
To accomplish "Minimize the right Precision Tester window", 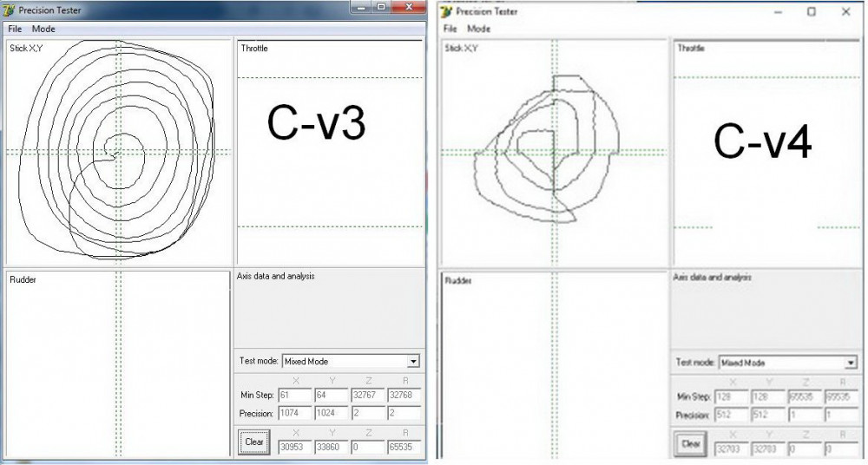I will [779, 11].
